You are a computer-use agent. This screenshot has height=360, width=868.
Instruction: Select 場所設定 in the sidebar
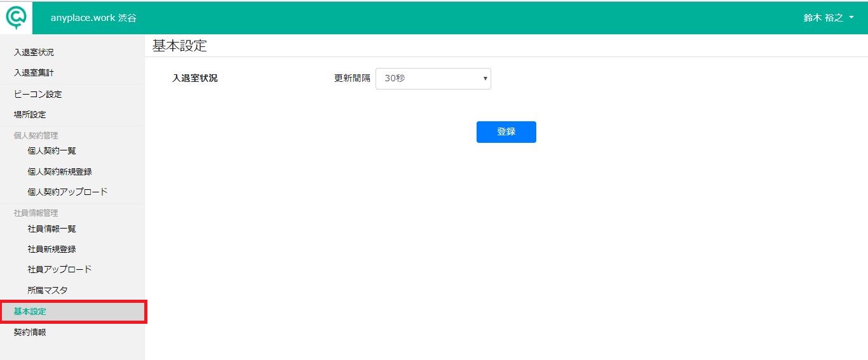click(x=30, y=115)
